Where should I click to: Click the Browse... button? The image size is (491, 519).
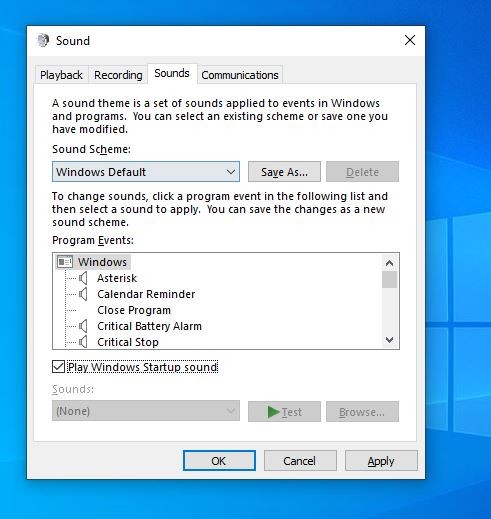coord(362,411)
